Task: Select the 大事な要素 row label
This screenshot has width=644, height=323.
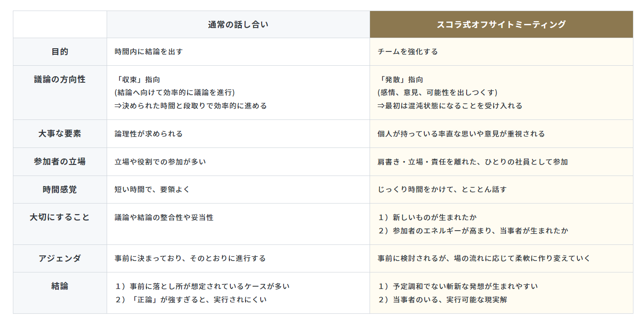Action: coord(60,134)
